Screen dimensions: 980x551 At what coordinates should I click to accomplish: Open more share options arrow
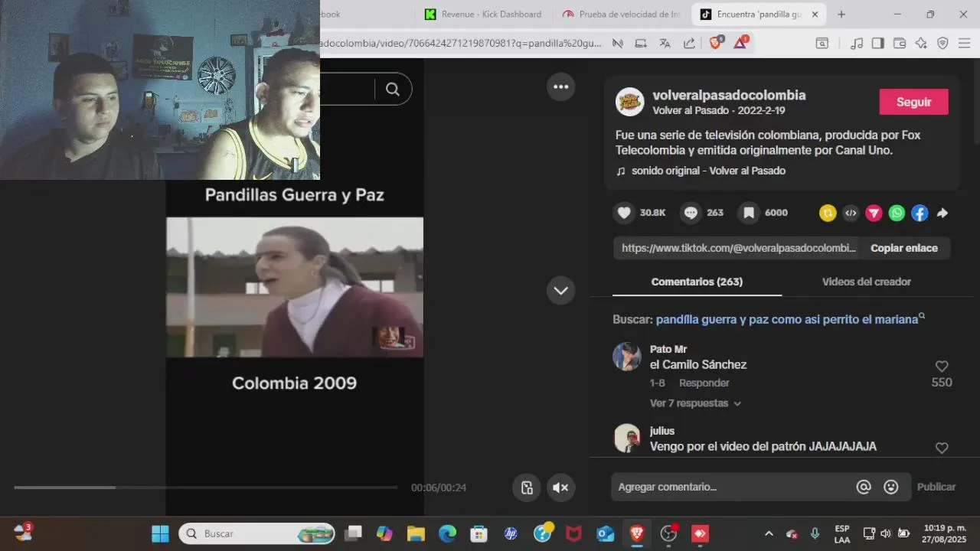[x=942, y=214]
